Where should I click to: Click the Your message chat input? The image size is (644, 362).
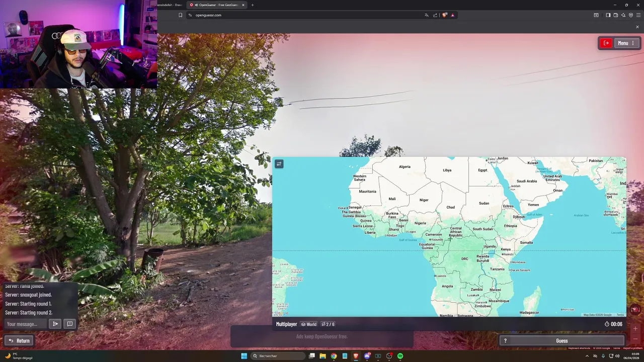click(x=26, y=324)
